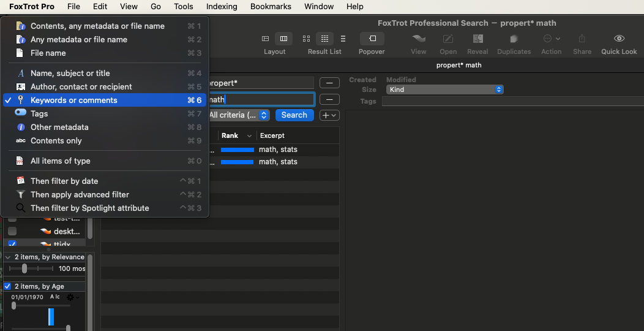
Task: Click the Tags input field
Action: coord(512,101)
